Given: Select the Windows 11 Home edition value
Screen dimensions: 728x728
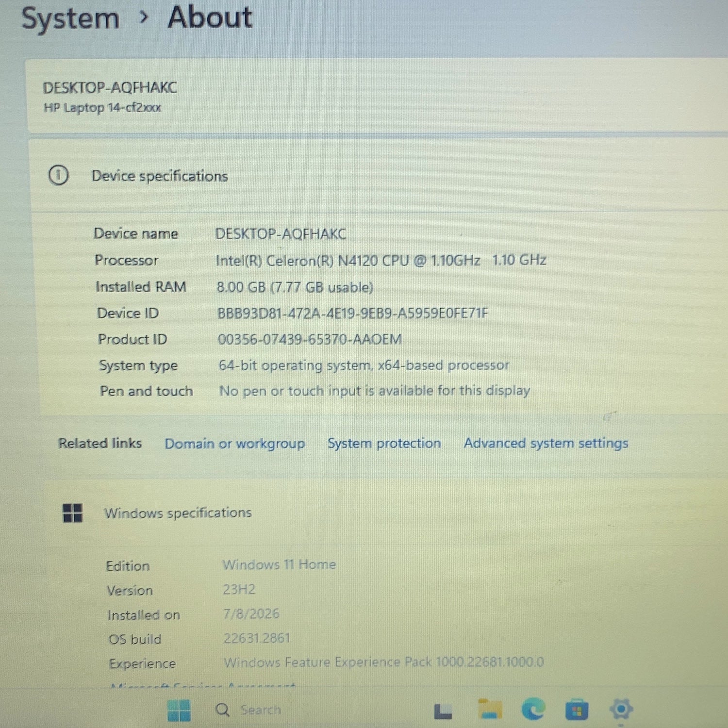Looking at the screenshot, I should point(279,564).
